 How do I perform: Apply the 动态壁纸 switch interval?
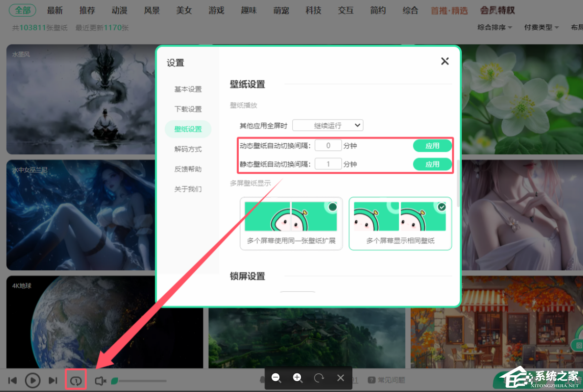[x=432, y=146]
